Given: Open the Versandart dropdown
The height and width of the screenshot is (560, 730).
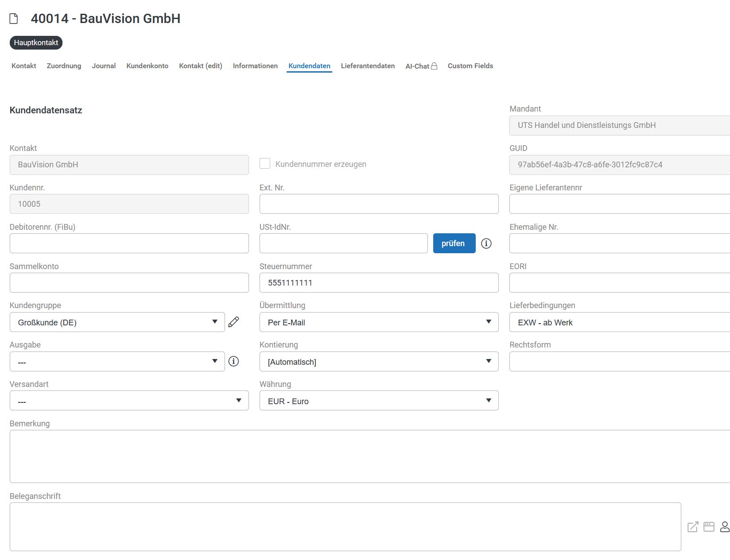Looking at the screenshot, I should (x=129, y=401).
